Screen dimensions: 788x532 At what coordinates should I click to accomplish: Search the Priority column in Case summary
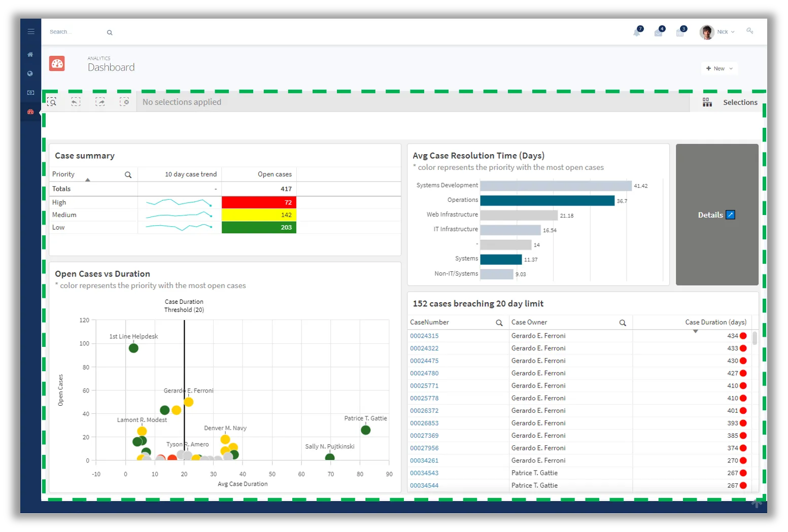pos(128,174)
